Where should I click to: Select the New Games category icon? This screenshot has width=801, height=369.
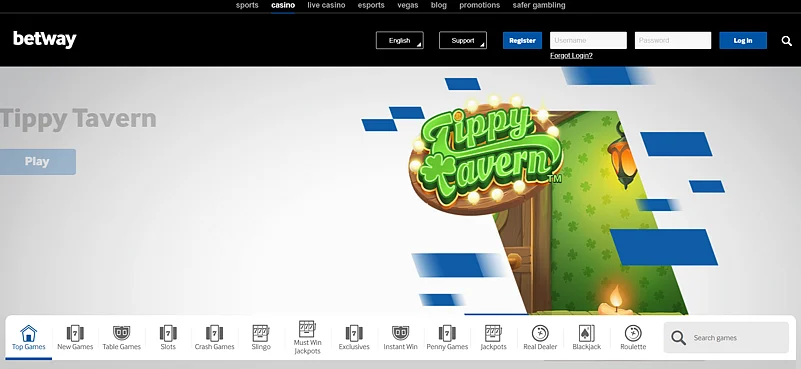(x=75, y=333)
